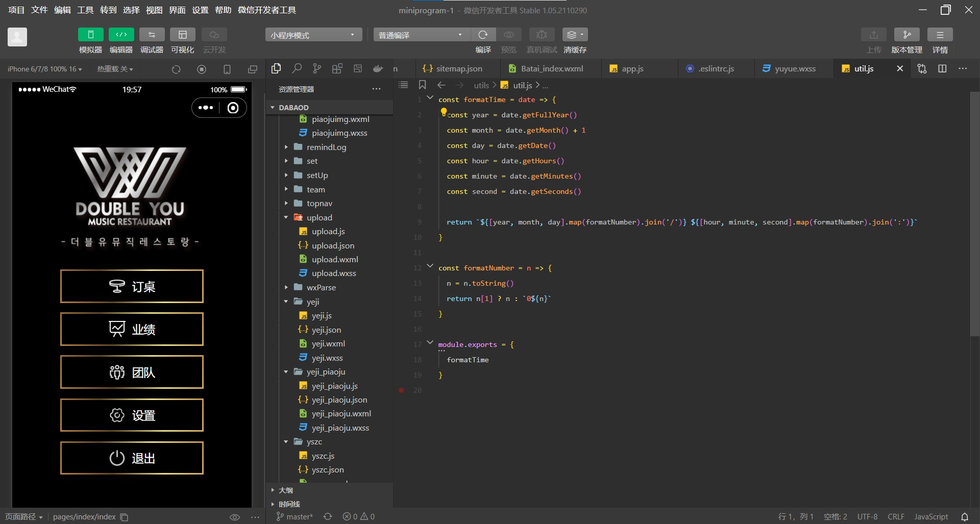
Task: Open the project details button
Action: click(940, 35)
